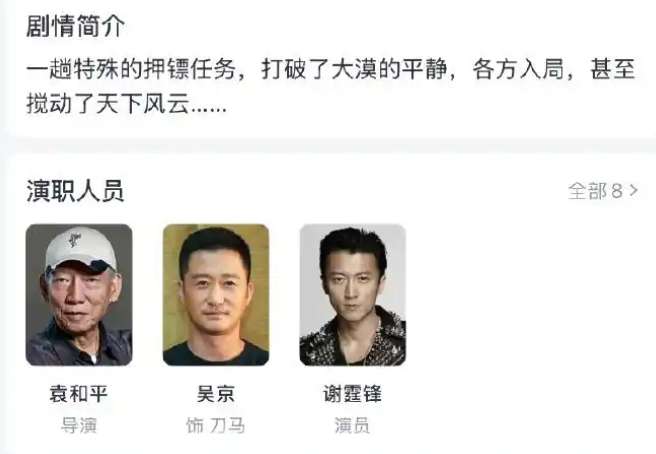
Task: Click the 饰 刀马 role label
Action: point(215,425)
